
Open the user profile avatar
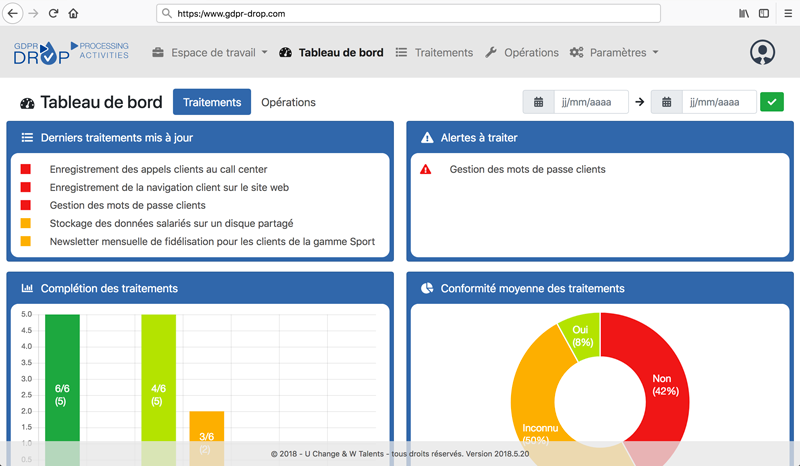tap(762, 52)
